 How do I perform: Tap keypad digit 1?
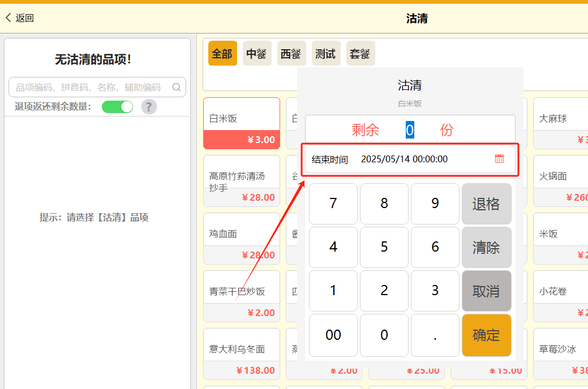click(x=333, y=291)
